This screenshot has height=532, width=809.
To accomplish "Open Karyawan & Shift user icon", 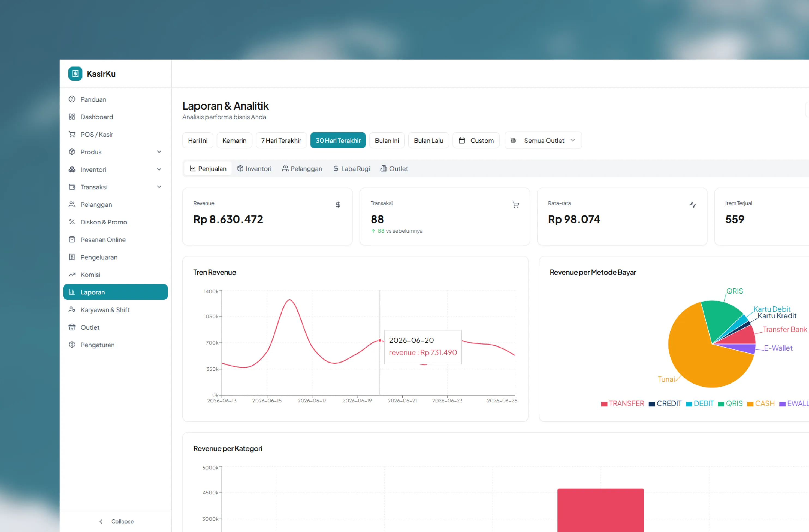I will (x=72, y=309).
